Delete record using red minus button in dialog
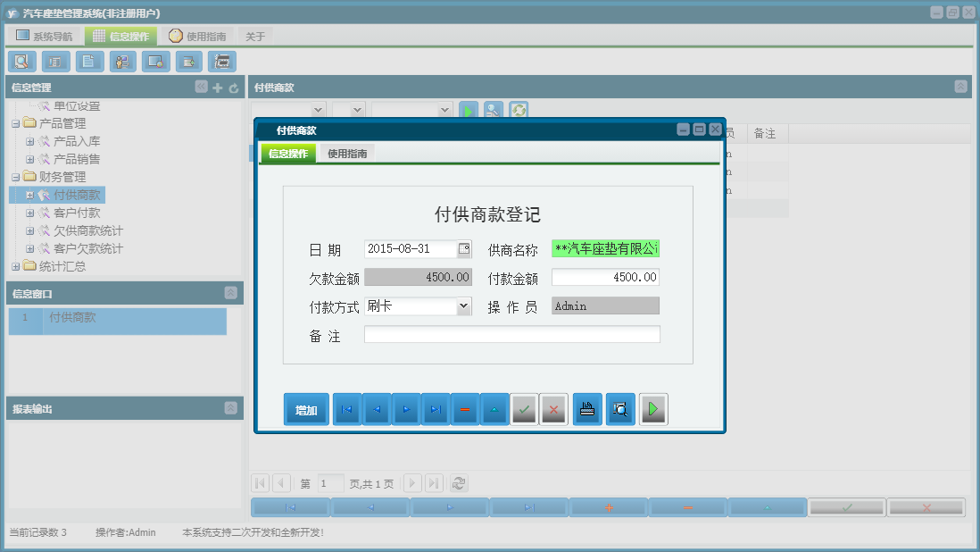 (x=465, y=409)
